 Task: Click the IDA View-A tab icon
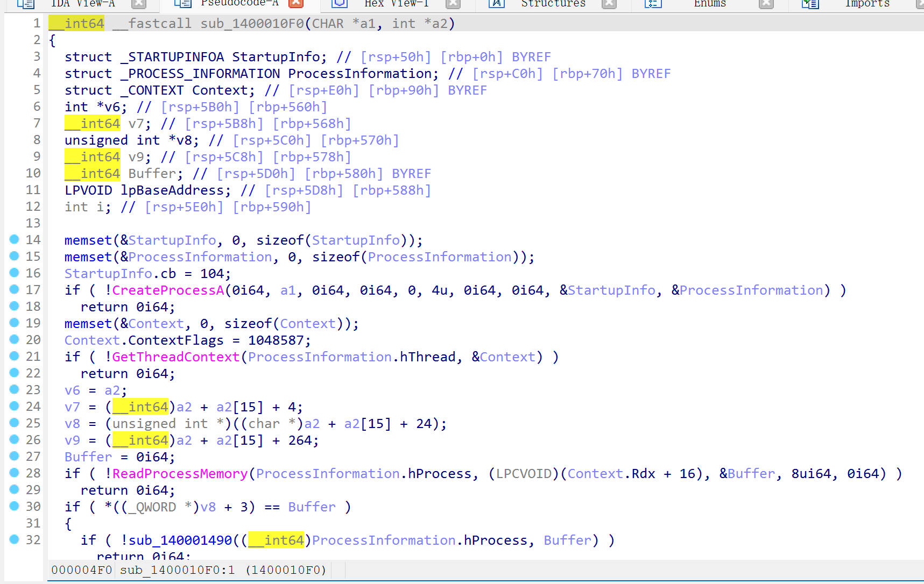coord(25,4)
